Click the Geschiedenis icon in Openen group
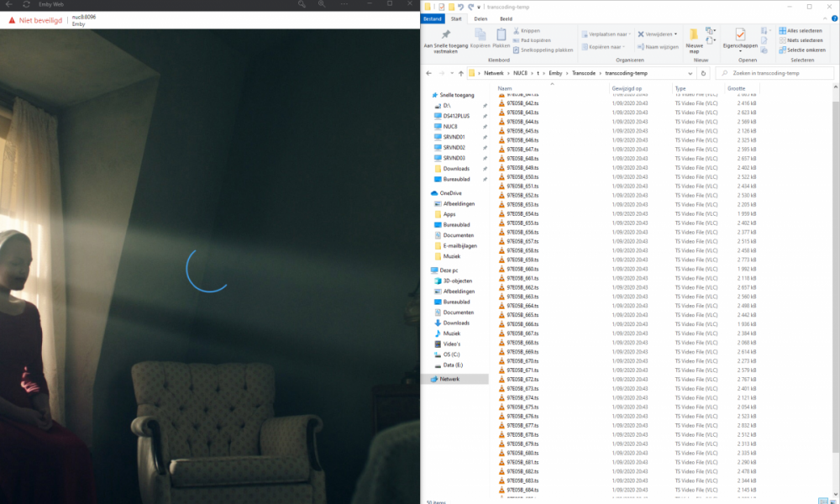840x504 pixels. [764, 50]
